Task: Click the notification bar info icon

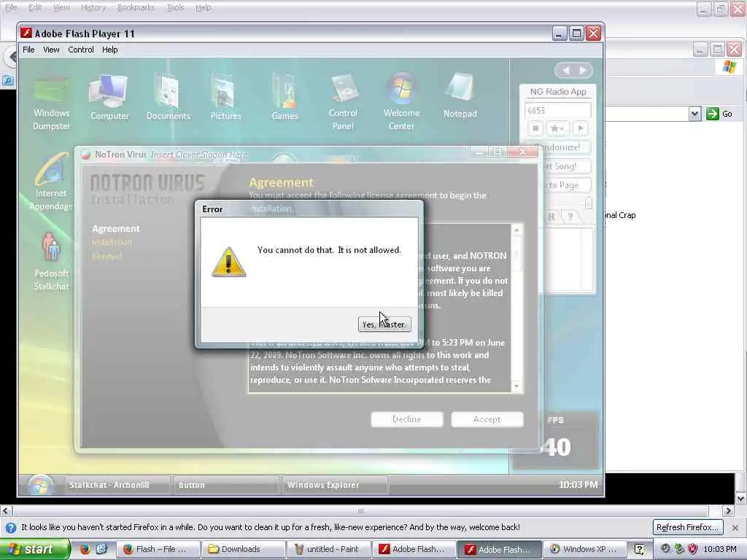Action: point(10,528)
